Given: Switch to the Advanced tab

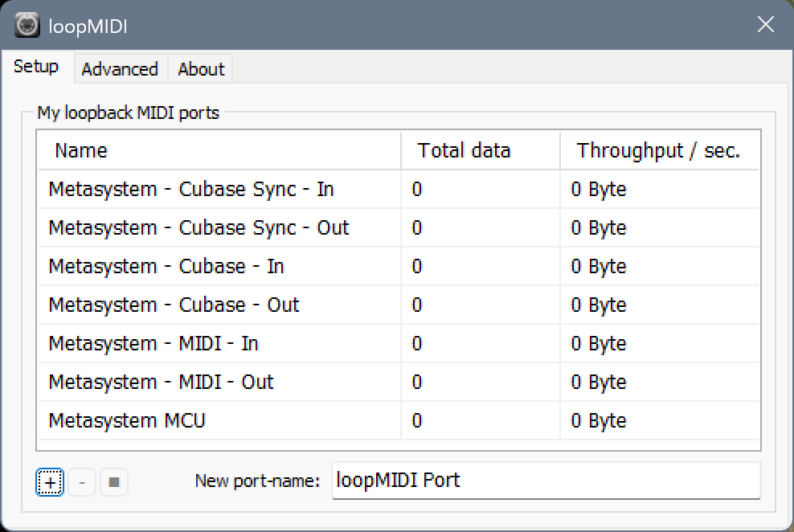Looking at the screenshot, I should (x=120, y=69).
